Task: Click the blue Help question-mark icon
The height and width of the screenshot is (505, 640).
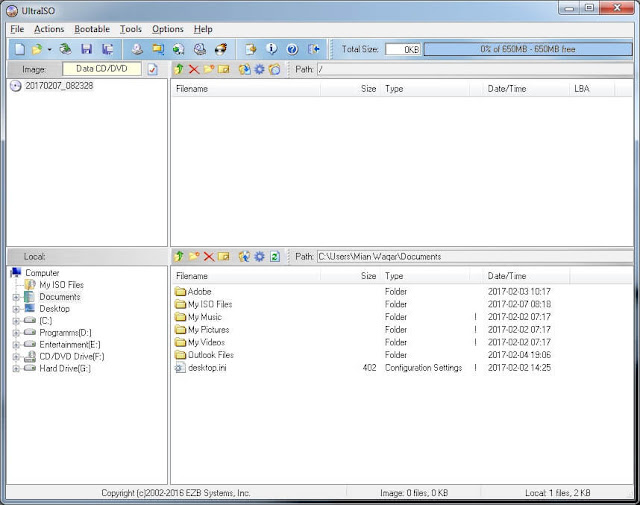Action: coord(292,49)
